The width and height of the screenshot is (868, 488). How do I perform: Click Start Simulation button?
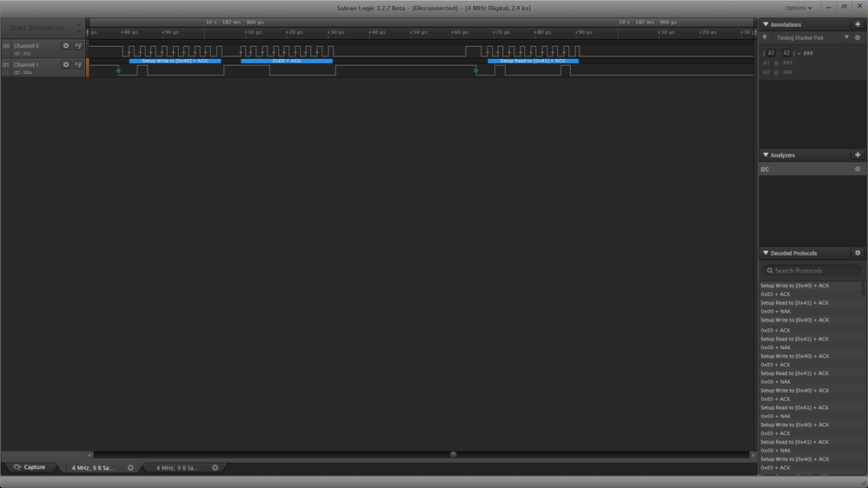[x=36, y=28]
